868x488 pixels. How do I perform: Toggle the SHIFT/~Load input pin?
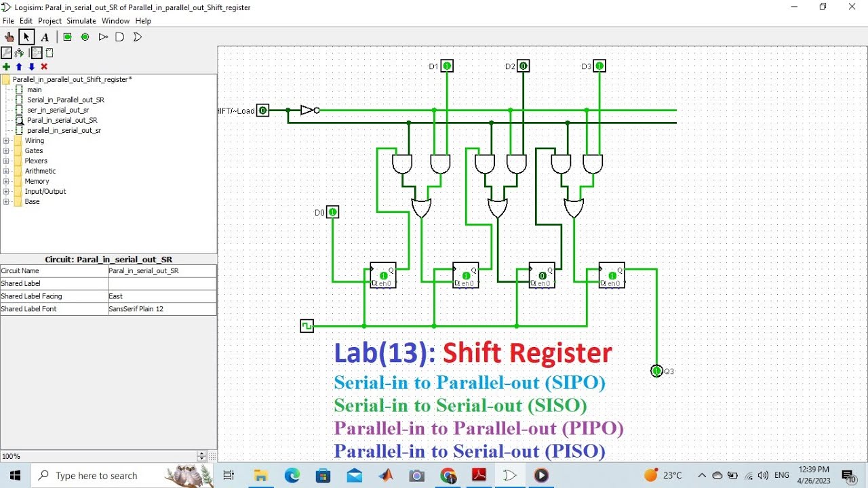click(x=262, y=110)
